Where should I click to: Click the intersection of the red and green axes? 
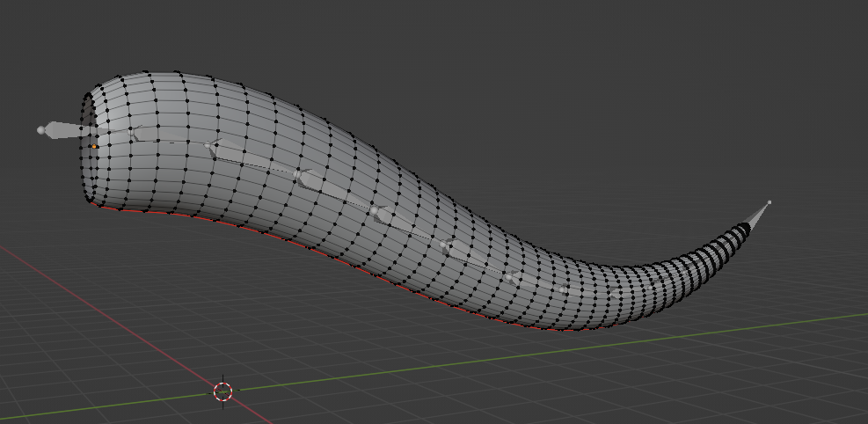(222, 391)
